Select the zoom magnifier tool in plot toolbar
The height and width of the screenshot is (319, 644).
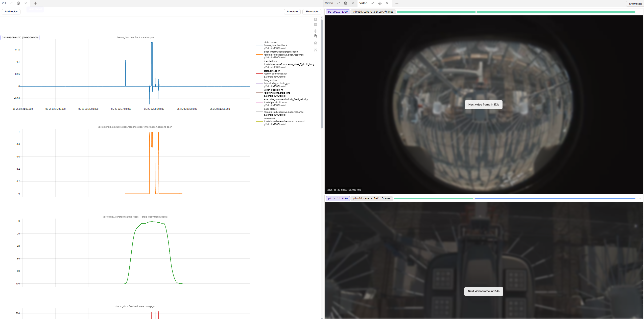click(x=316, y=36)
